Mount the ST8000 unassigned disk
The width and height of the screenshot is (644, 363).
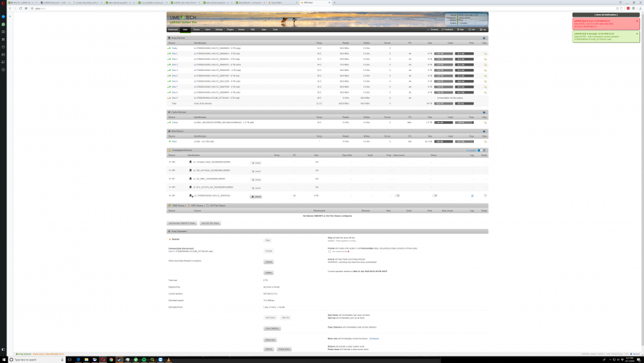point(256,197)
